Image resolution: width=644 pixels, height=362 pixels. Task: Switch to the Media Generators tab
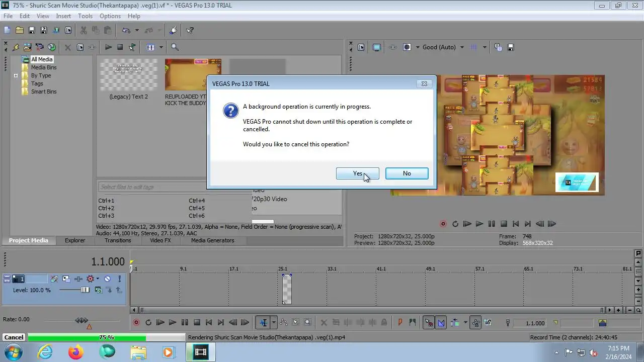213,240
